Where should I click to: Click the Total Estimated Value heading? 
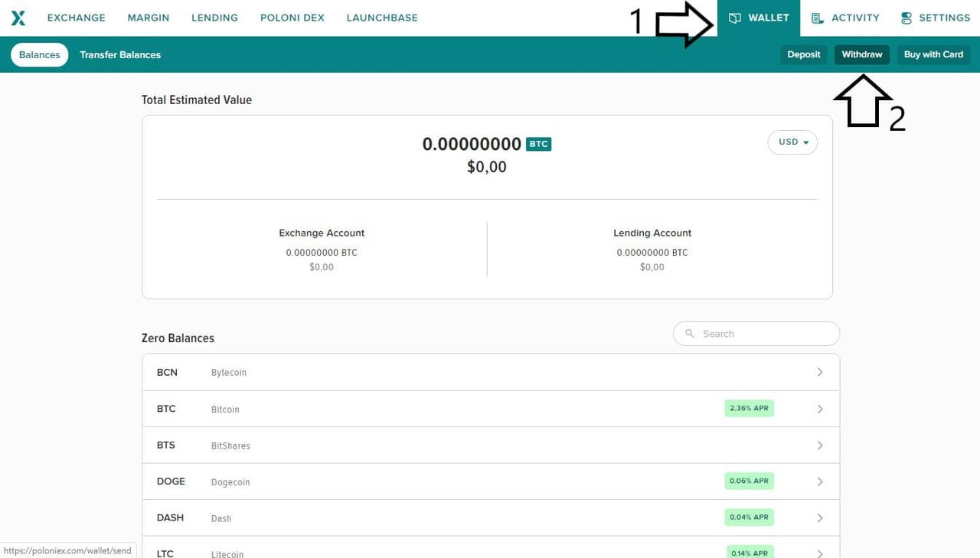(x=197, y=100)
